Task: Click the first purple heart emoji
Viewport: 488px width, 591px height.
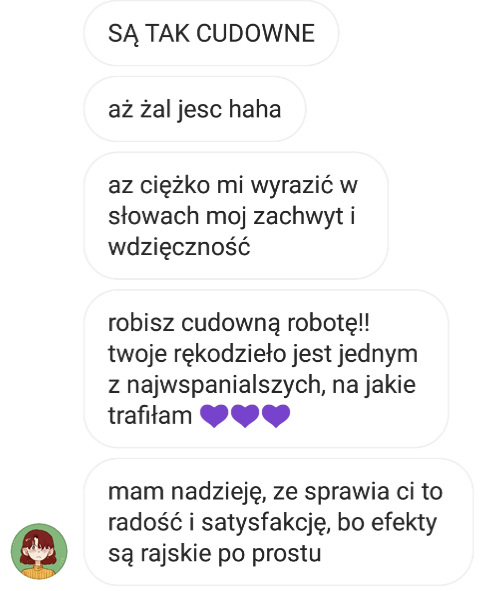Action: point(214,416)
